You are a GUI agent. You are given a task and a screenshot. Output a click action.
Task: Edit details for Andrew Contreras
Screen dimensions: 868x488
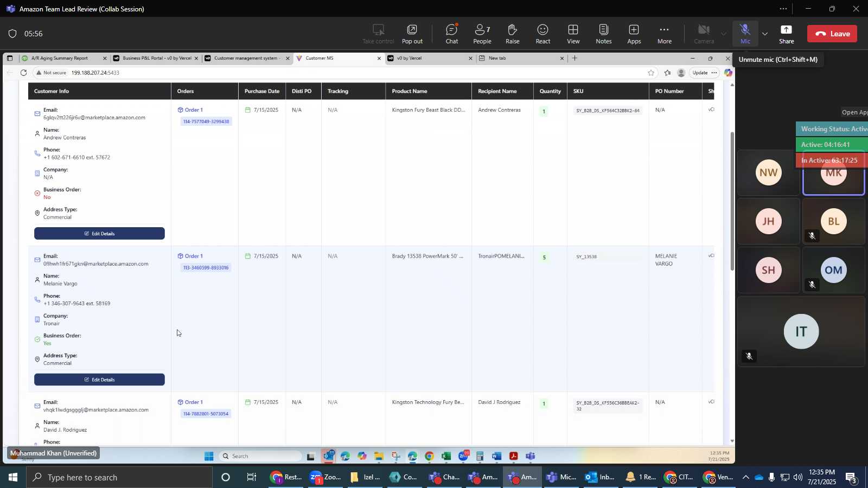(99, 234)
